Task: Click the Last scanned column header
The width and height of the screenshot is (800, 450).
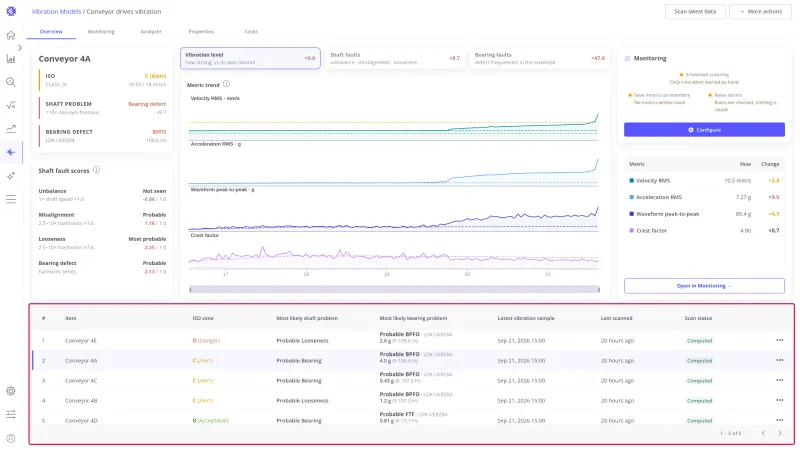Action: (x=616, y=318)
